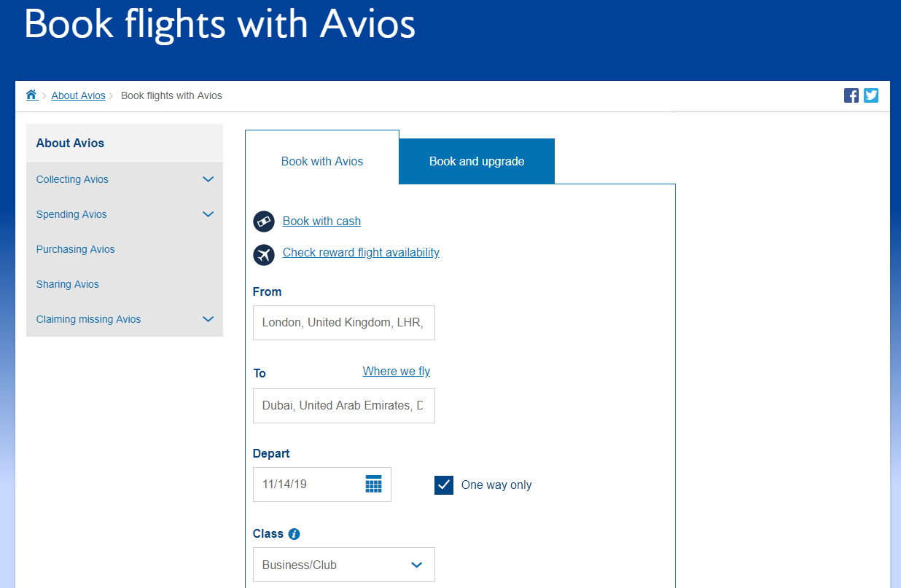Screen dimensions: 901x588
Task: Uncheck the One way only checkbox
Action: tap(444, 485)
